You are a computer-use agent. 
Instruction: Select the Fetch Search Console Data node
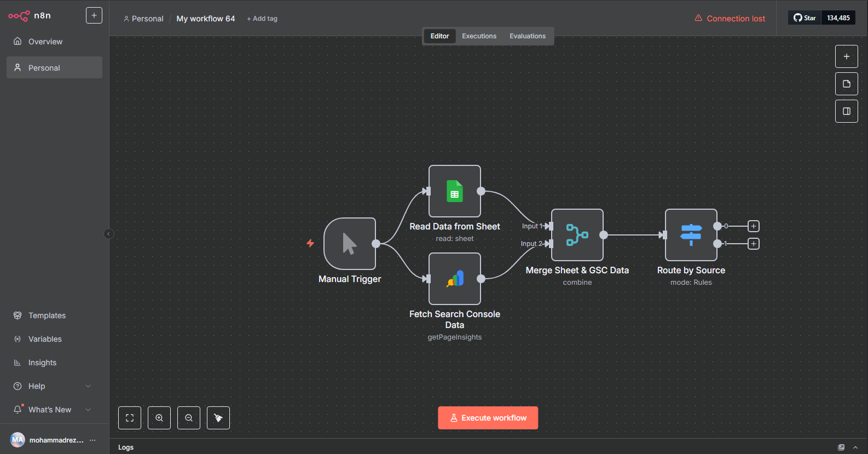coord(454,279)
